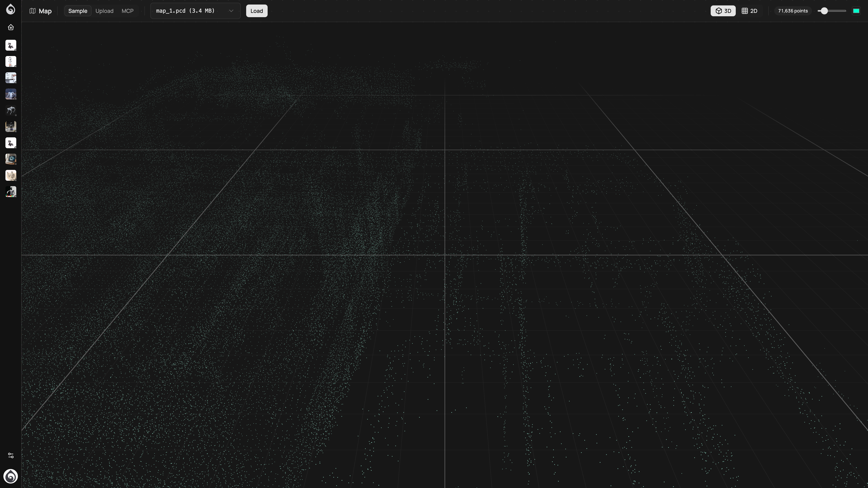The image size is (868, 488).
Task: Click the chevron arrow in the file selector
Action: pos(231,11)
